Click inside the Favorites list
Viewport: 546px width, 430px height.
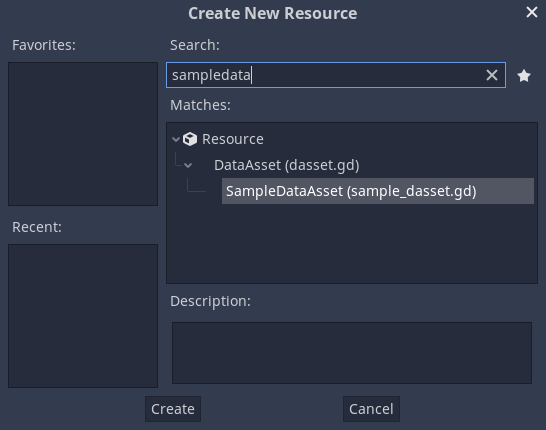[83, 134]
